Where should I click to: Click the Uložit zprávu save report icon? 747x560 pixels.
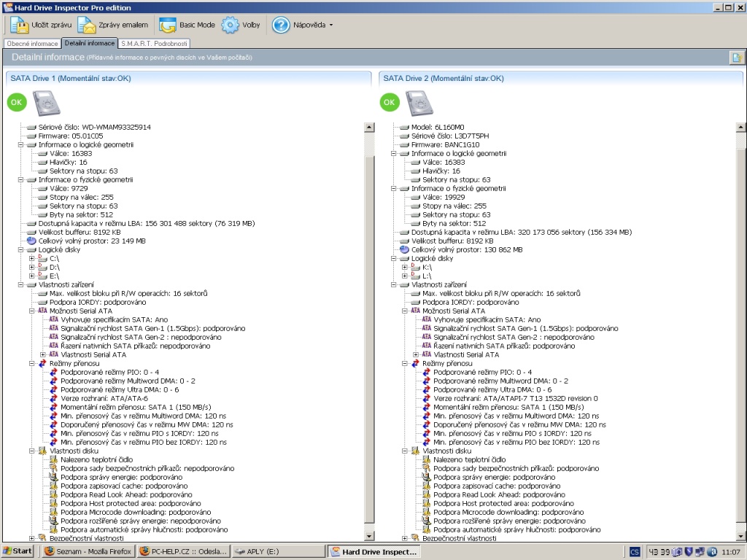tap(20, 25)
